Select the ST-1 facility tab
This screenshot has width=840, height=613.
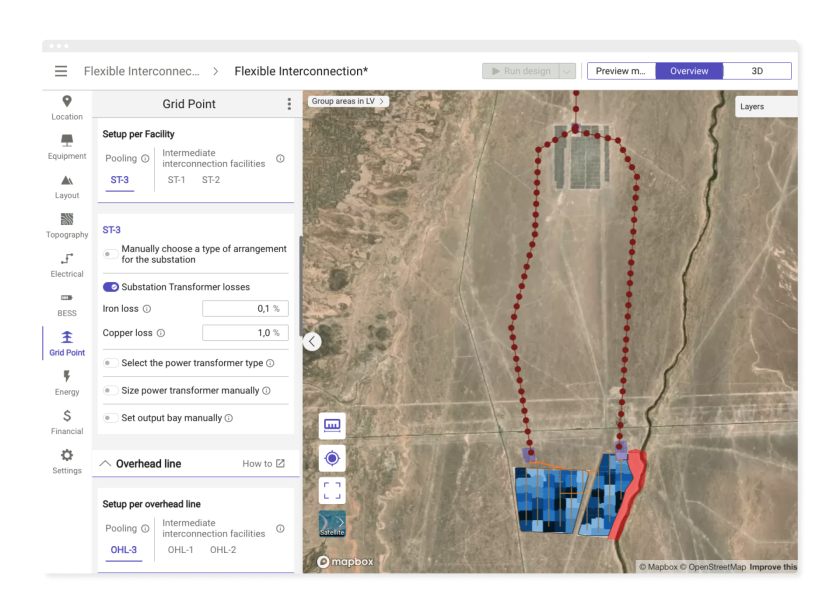click(176, 180)
